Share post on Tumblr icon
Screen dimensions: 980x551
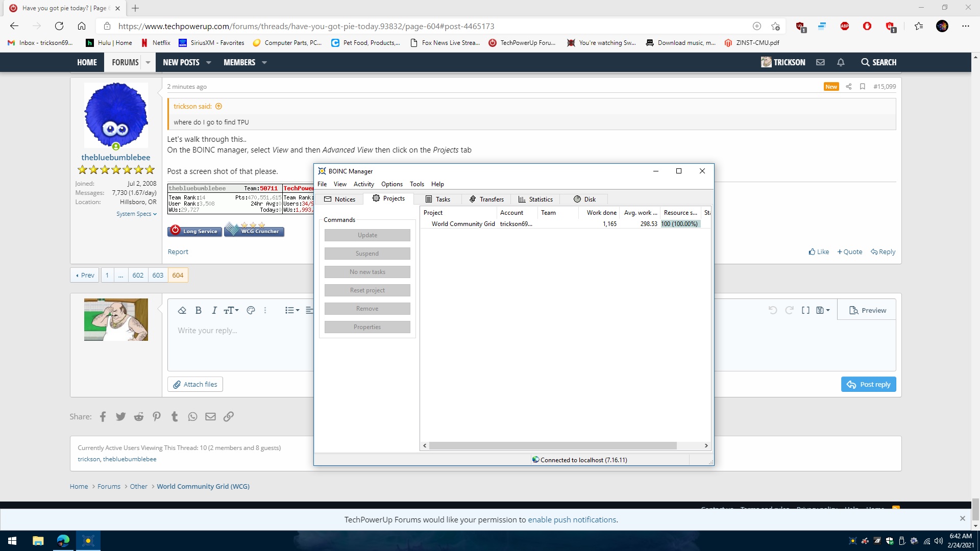pos(175,417)
